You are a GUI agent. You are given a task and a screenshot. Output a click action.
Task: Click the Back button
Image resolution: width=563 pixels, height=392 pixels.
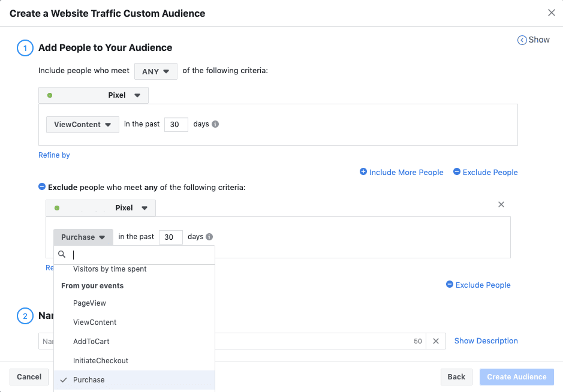pos(456,377)
